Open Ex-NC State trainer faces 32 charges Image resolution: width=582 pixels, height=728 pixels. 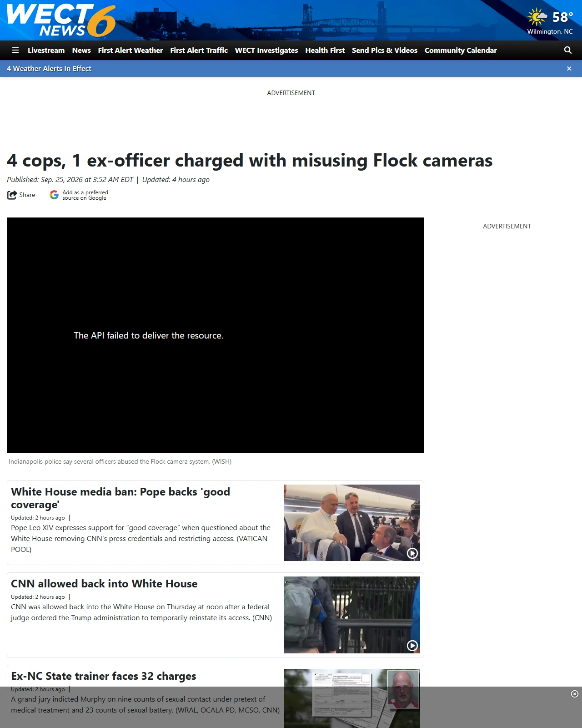pos(104,676)
